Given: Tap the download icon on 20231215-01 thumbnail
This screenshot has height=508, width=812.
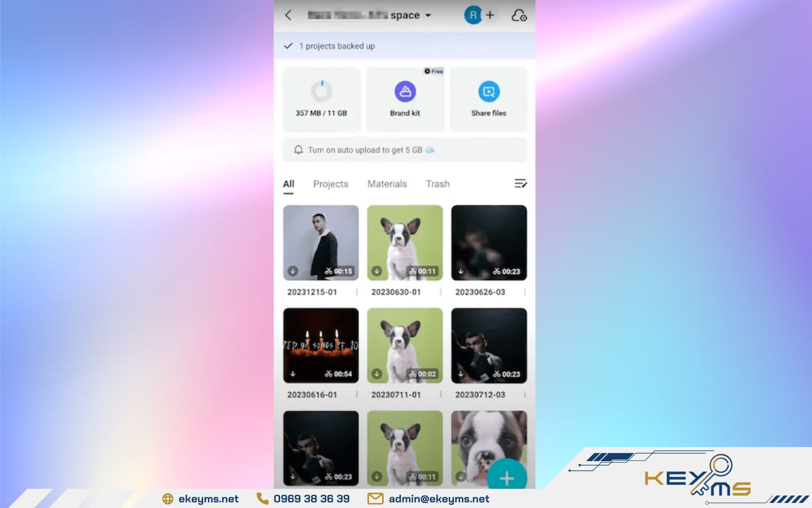Looking at the screenshot, I should tap(293, 271).
